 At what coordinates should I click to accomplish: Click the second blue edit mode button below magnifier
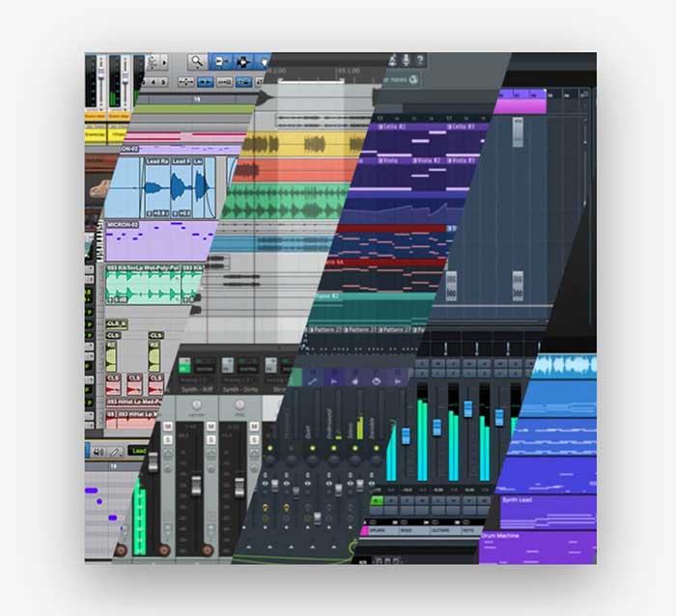coord(243,81)
